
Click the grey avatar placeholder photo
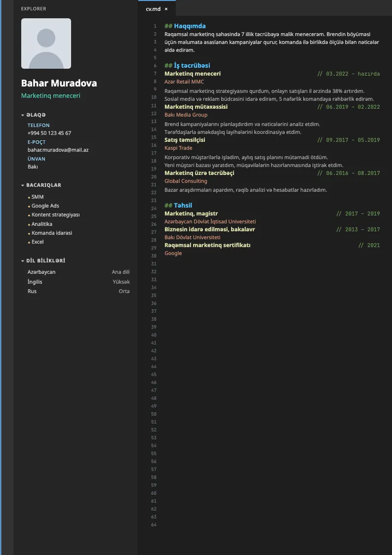(46, 43)
